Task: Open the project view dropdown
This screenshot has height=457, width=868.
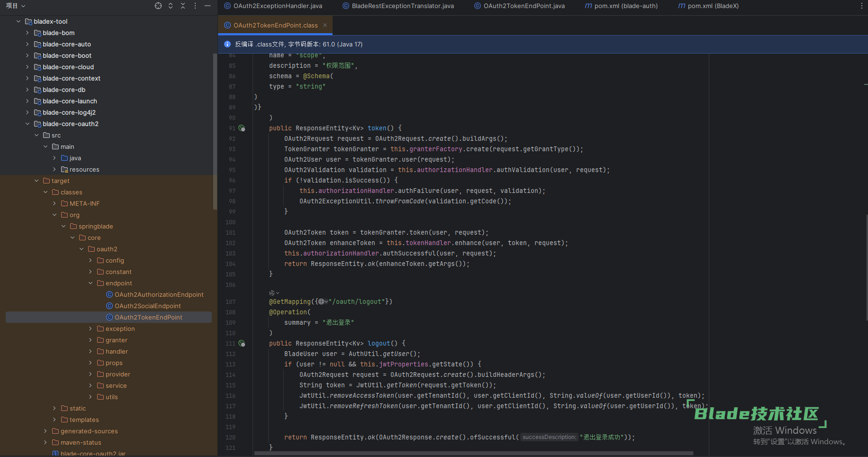Action: [16, 6]
